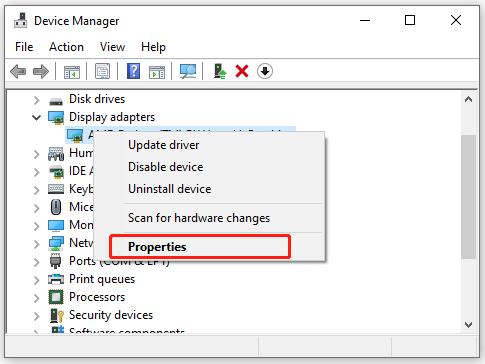Image resolution: width=485 pixels, height=364 pixels.
Task: Scan for hardware changes toolbar icon
Action: pos(188,71)
